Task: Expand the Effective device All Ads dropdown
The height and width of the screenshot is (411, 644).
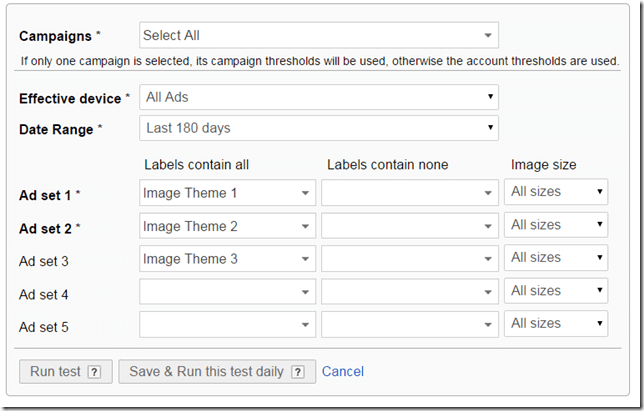Action: (319, 97)
